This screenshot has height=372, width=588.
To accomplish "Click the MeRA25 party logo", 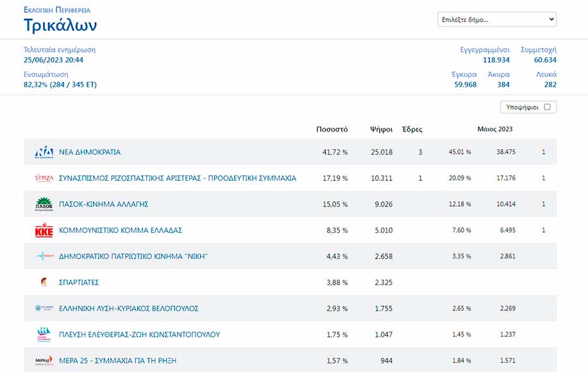I will (44, 360).
